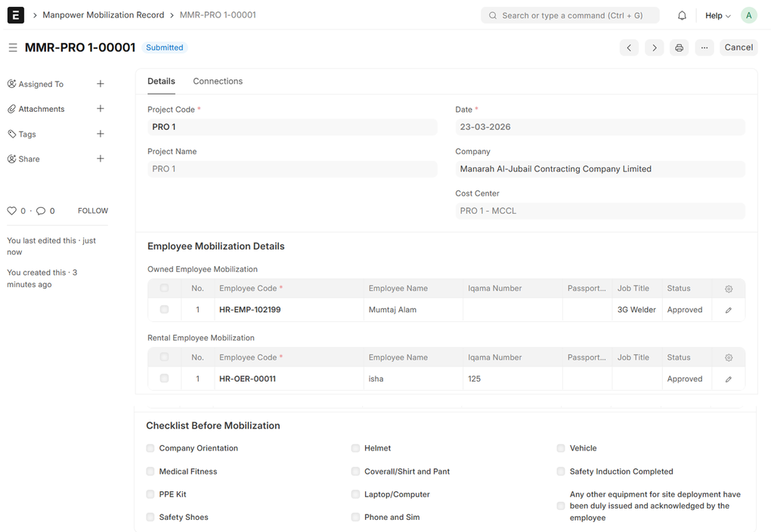Open user avatar menu
This screenshot has height=532, width=774.
[x=748, y=15]
